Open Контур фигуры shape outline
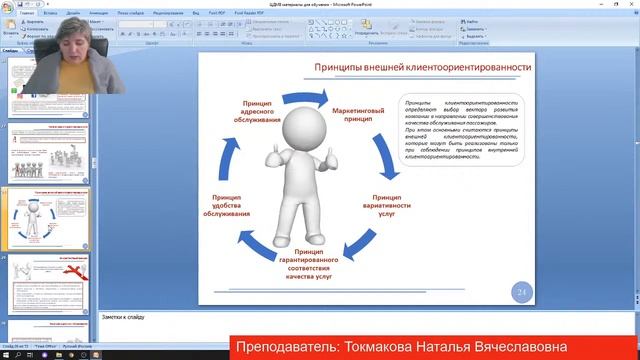This screenshot has height=360, width=640. pos(427,29)
